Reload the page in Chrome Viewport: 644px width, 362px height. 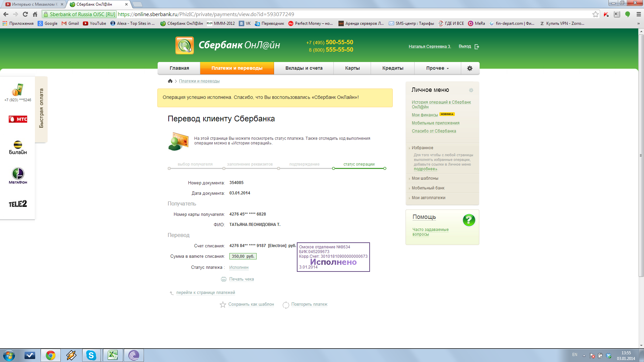(25, 14)
